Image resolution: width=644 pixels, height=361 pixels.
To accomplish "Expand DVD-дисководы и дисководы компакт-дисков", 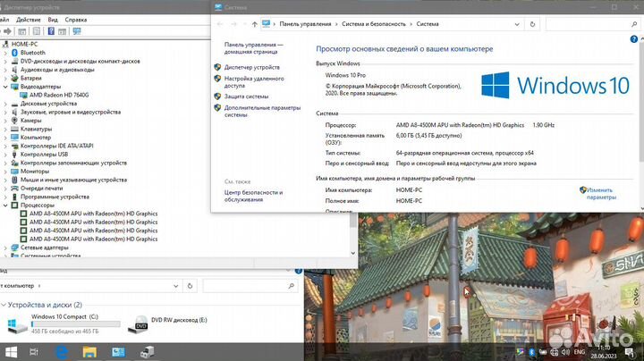I will tap(5, 61).
